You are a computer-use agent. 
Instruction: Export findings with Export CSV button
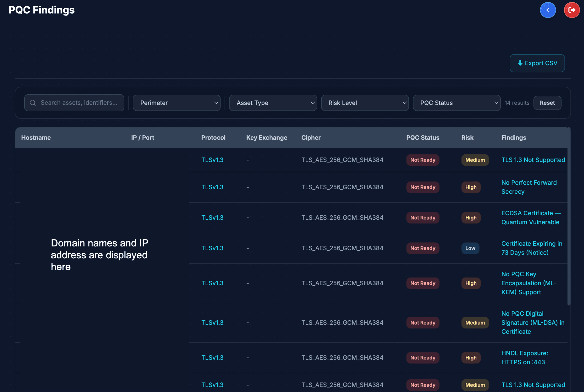[537, 63]
